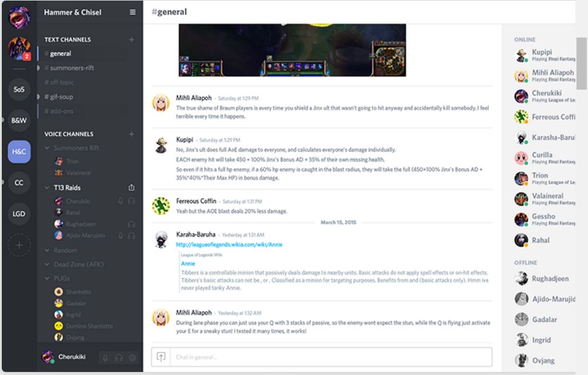
Task: Create a new server with the plus circle
Action: 18,245
